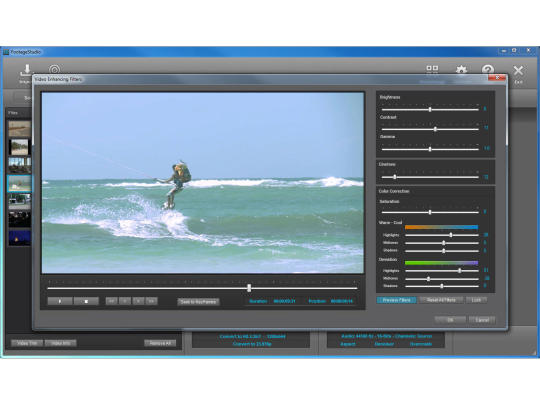Click the Warm-Cool Highlights slider handle
This screenshot has width=540, height=405.
point(451,235)
